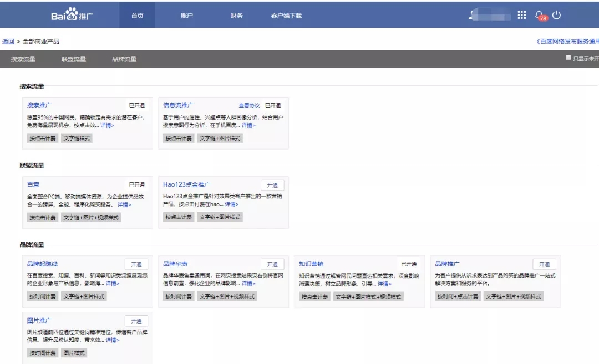This screenshot has height=364, width=599.
Task: Toggle the 只显示未开 checkbox
Action: pyautogui.click(x=568, y=58)
